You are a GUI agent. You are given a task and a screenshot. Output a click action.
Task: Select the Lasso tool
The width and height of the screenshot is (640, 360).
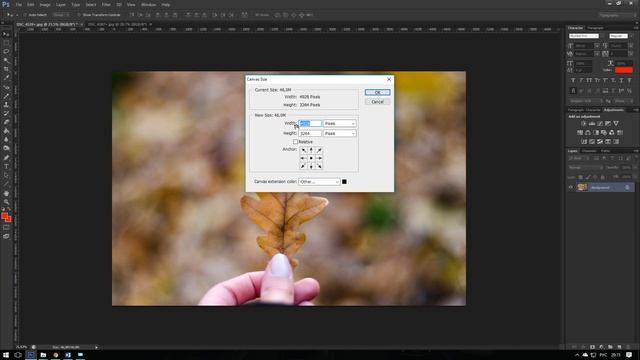pyautogui.click(x=6, y=51)
